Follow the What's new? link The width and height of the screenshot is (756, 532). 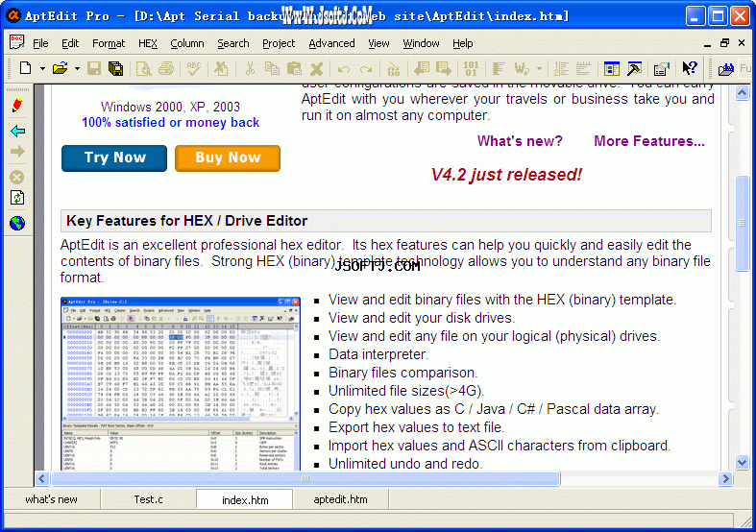click(x=520, y=141)
